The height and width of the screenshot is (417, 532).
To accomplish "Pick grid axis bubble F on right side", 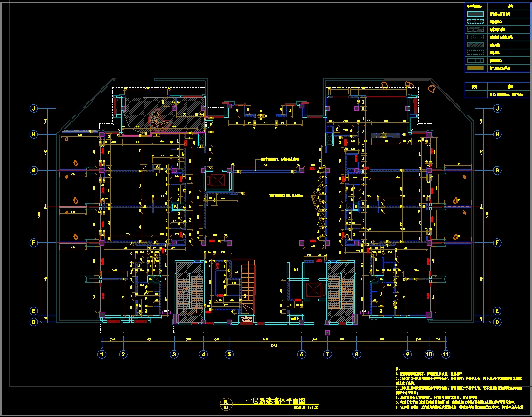I will pyautogui.click(x=497, y=242).
